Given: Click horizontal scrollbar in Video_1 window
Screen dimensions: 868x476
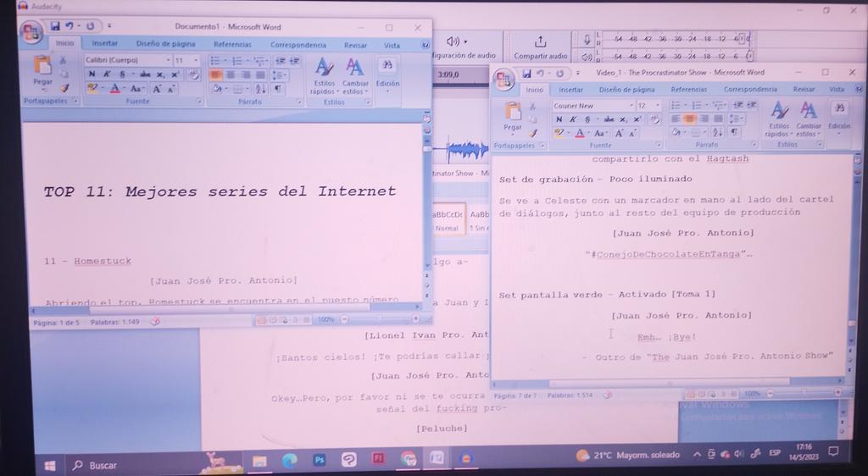Looking at the screenshot, I should pos(670,383).
